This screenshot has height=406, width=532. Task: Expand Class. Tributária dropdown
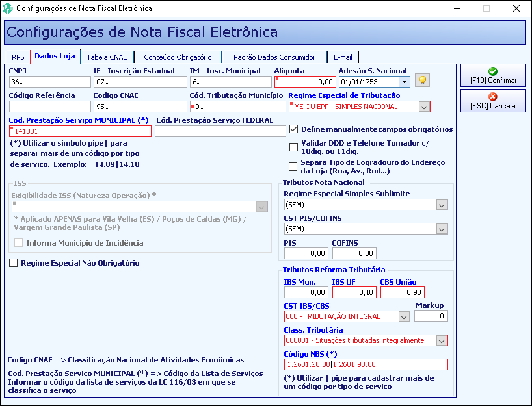pos(442,340)
